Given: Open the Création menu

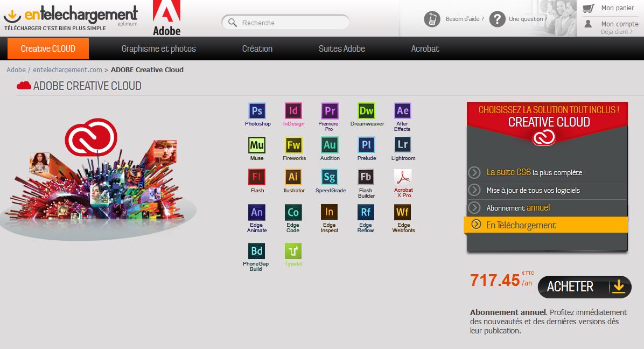Looking at the screenshot, I should click(x=257, y=48).
